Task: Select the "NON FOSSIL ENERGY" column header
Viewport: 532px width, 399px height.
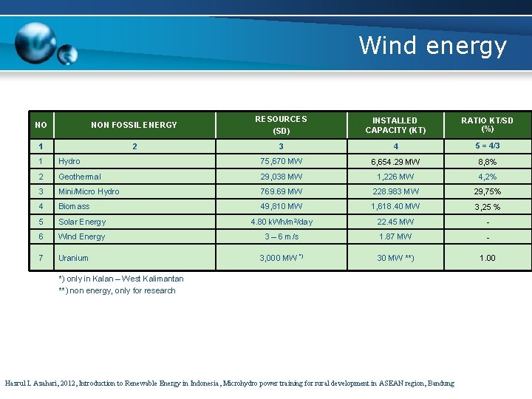Action: (x=134, y=125)
